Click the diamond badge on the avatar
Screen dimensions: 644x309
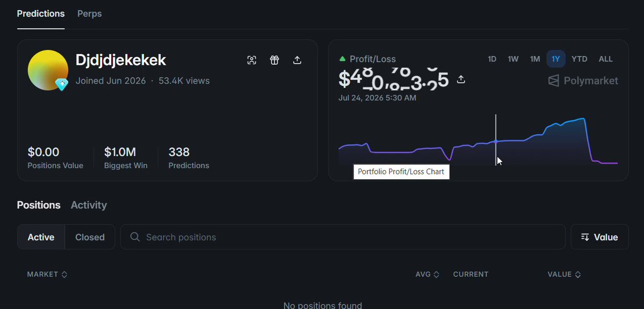pos(62,85)
